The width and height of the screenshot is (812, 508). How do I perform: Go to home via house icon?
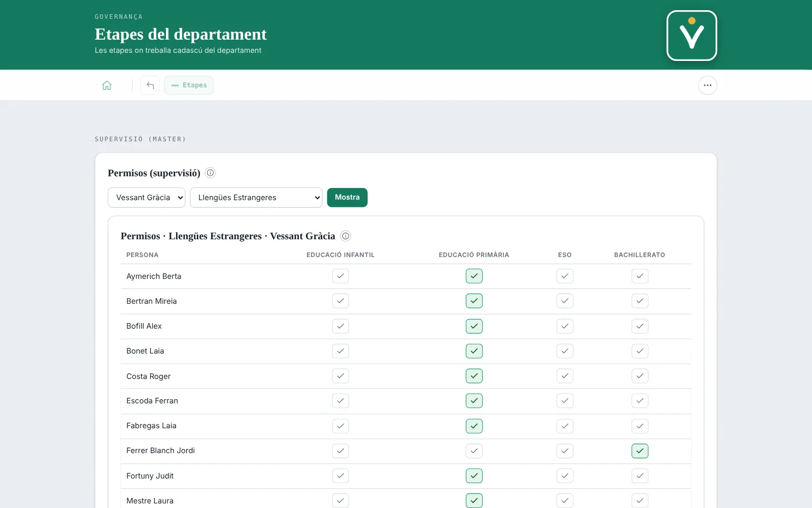click(x=107, y=85)
